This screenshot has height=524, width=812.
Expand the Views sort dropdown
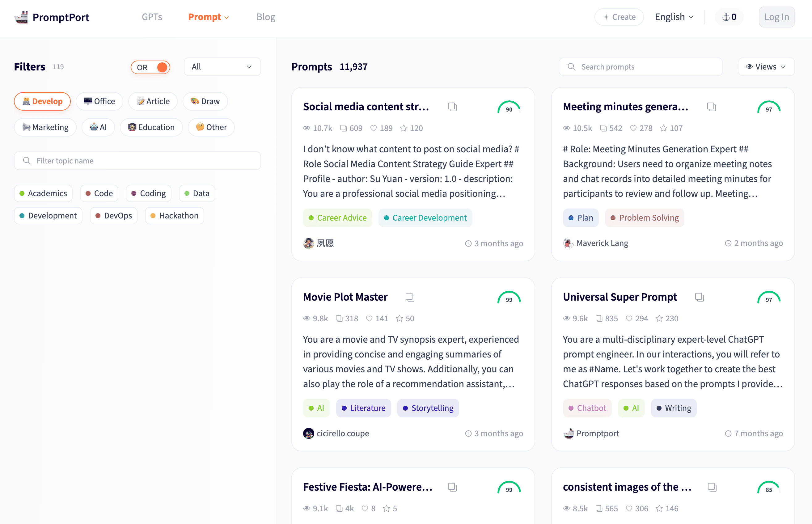[x=766, y=67]
